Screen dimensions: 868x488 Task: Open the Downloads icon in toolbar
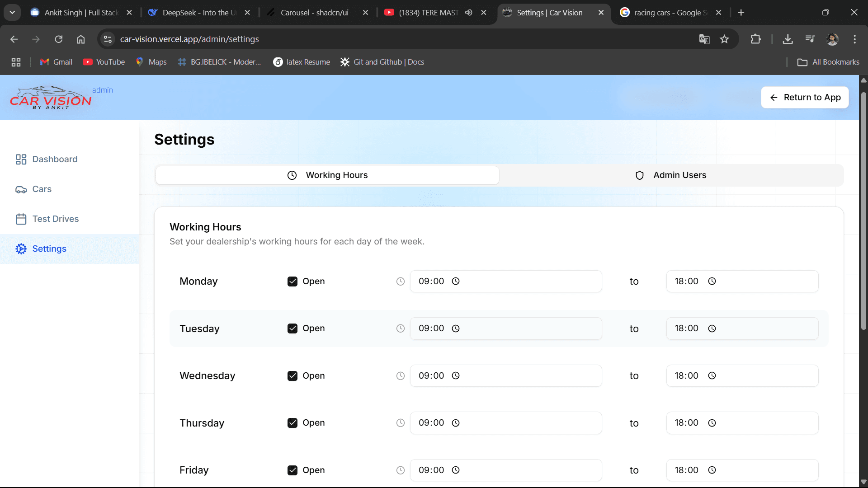pyautogui.click(x=788, y=39)
